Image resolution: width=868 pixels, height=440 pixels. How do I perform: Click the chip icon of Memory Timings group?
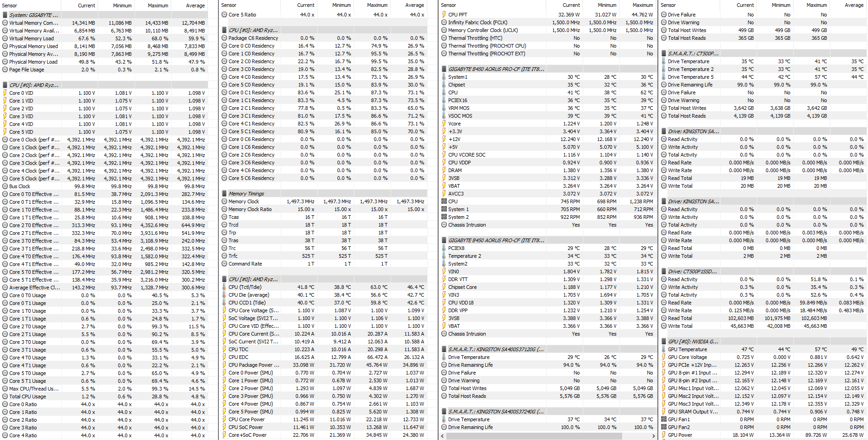tap(224, 194)
